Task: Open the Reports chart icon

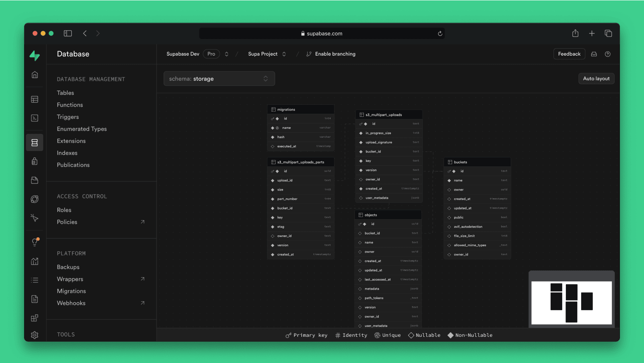Action: click(35, 261)
